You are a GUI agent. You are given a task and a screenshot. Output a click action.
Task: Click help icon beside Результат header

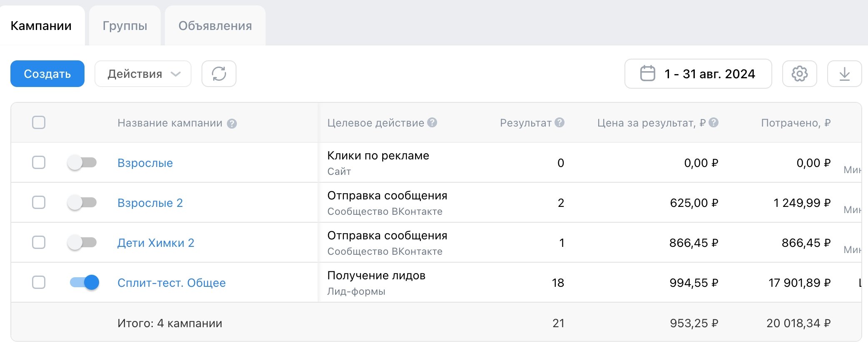pos(560,122)
